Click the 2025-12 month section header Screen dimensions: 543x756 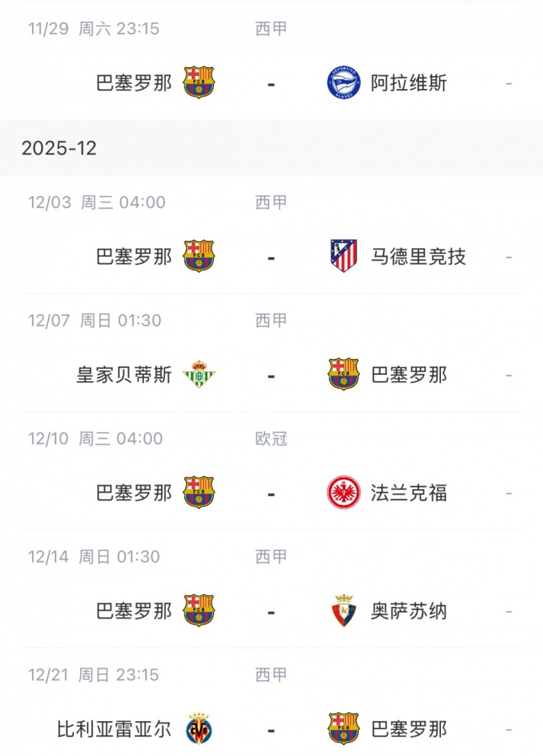point(59,148)
